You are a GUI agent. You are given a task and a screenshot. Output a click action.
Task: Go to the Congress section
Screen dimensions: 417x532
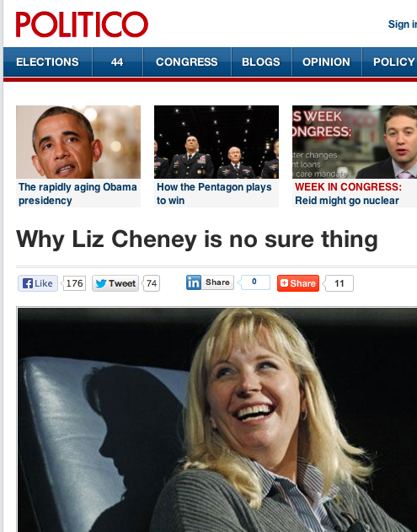point(187,62)
